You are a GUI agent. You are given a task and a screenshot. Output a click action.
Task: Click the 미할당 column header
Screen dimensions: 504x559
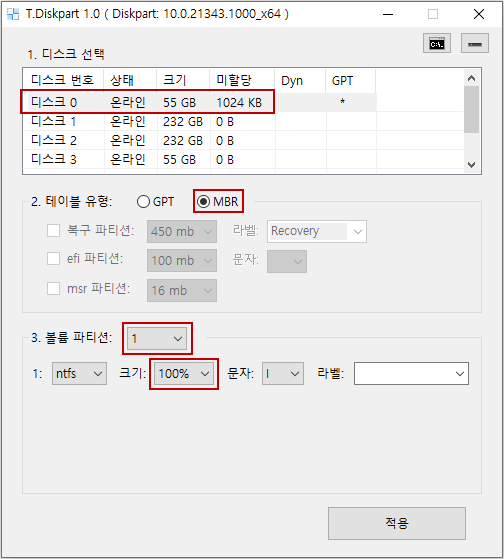click(242, 81)
